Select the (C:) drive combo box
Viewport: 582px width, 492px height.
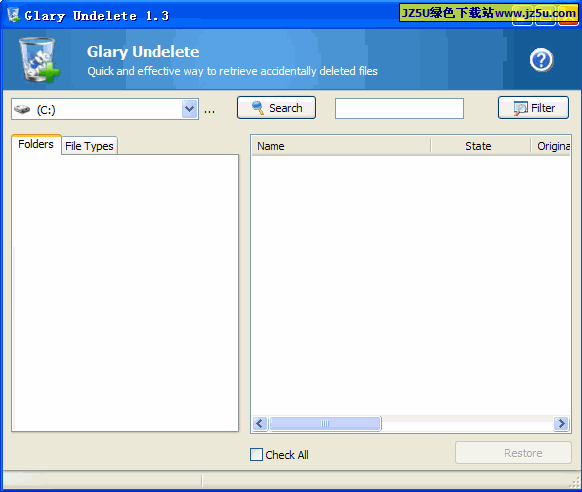pos(105,109)
